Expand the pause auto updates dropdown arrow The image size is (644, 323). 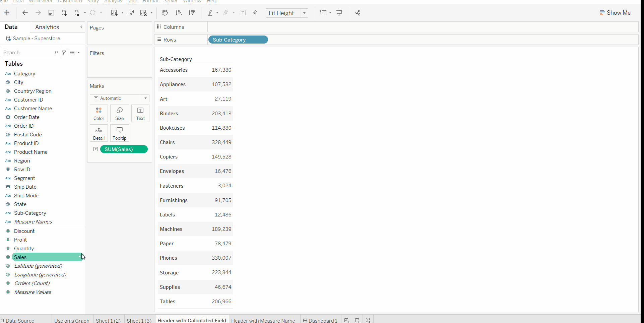[x=85, y=13]
